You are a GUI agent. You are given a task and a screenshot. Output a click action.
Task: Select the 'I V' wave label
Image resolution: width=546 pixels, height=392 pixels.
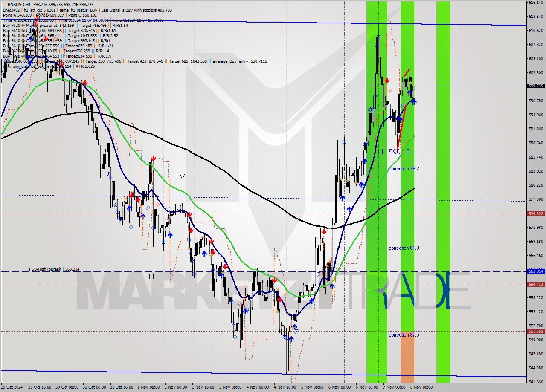[180, 176]
